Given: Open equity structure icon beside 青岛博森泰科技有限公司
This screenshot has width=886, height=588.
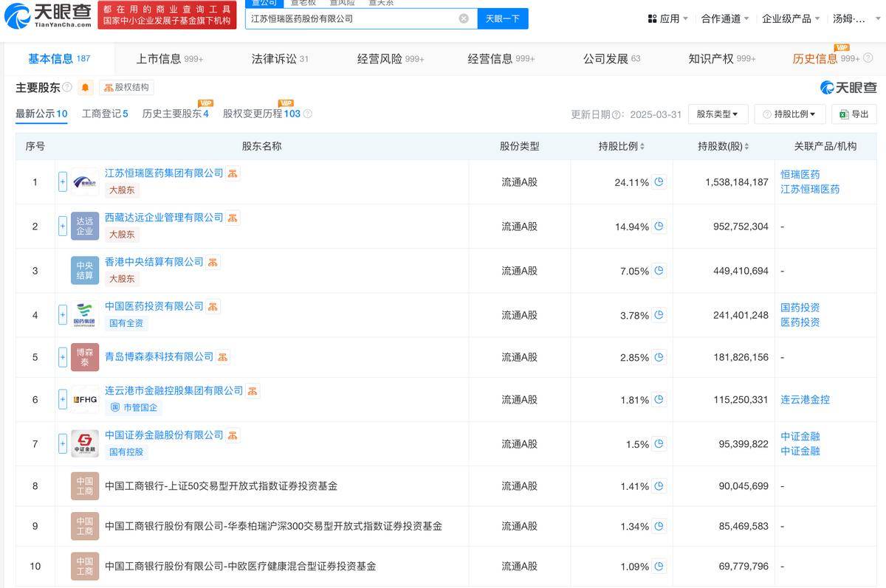Looking at the screenshot, I should click(223, 357).
